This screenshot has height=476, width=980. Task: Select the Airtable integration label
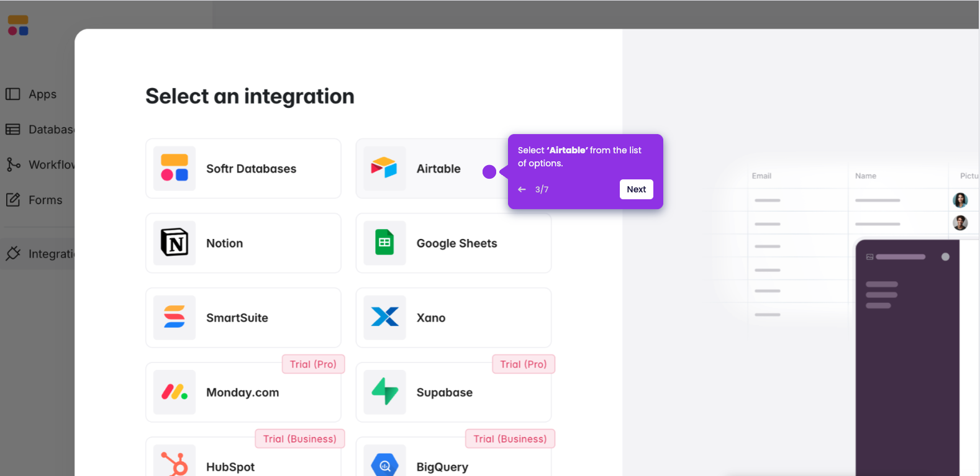click(x=438, y=169)
